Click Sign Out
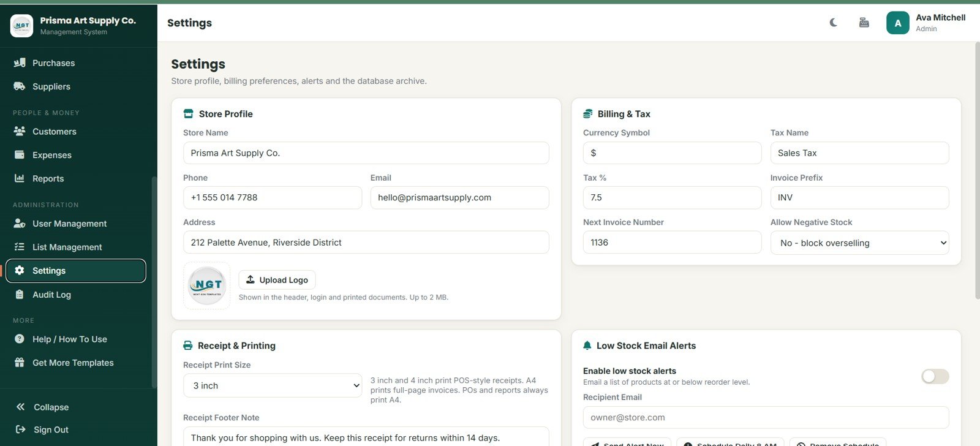This screenshot has width=980, height=446. tap(51, 429)
